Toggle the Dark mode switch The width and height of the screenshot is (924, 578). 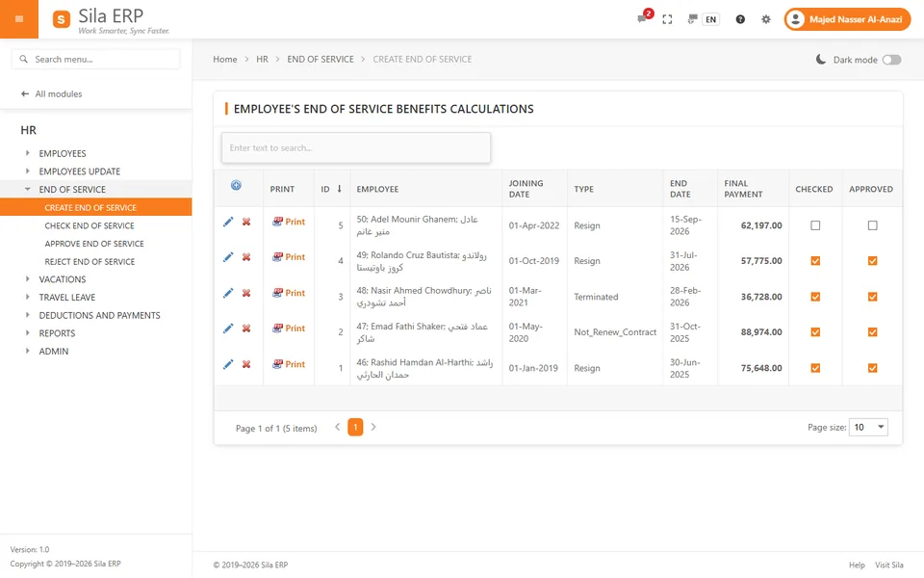tap(891, 60)
